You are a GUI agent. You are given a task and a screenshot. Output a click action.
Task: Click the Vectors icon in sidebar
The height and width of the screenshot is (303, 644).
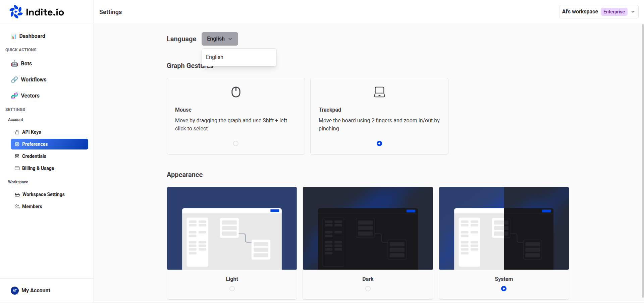tap(14, 96)
